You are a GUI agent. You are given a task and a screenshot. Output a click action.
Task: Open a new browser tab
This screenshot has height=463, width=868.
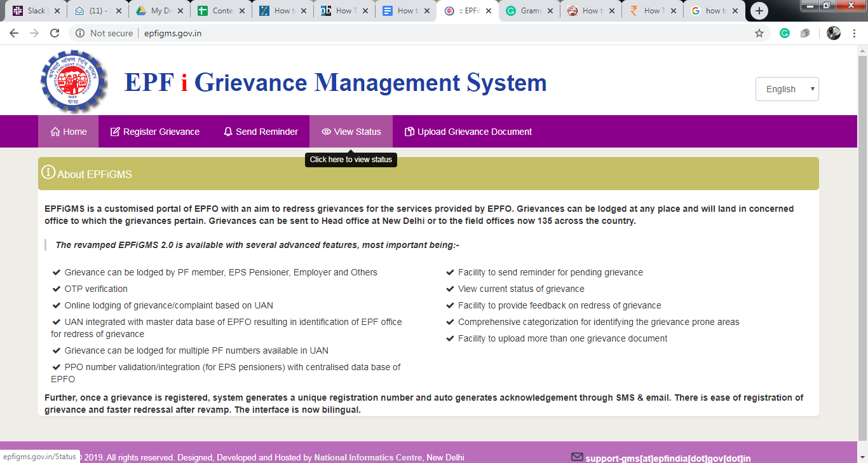tap(759, 11)
